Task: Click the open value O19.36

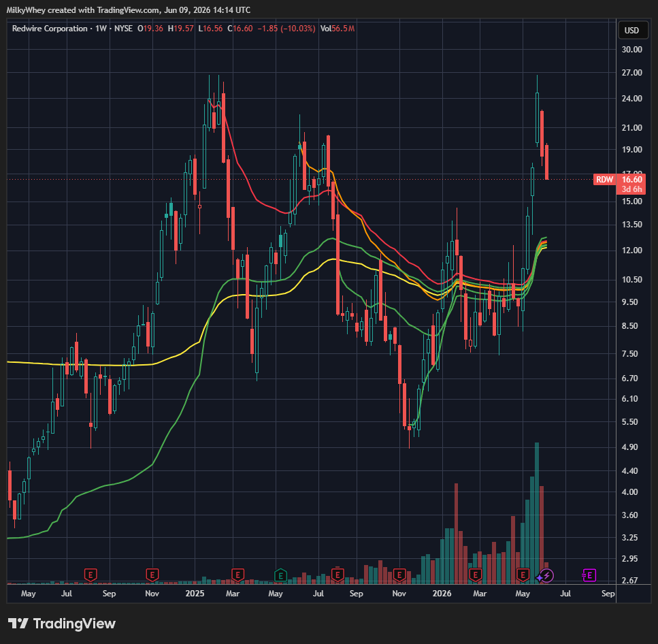Action: pyautogui.click(x=150, y=29)
